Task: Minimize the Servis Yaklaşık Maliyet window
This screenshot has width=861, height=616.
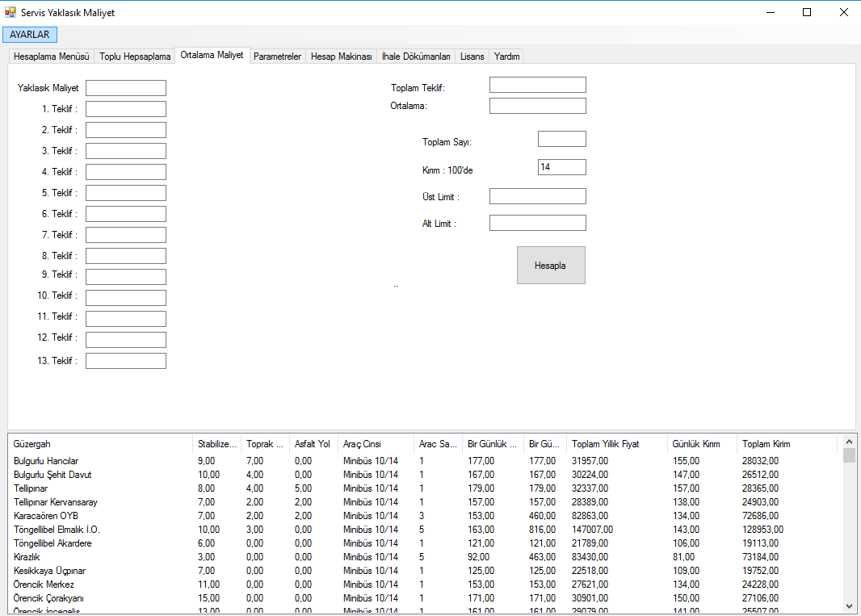Action: pos(771,12)
